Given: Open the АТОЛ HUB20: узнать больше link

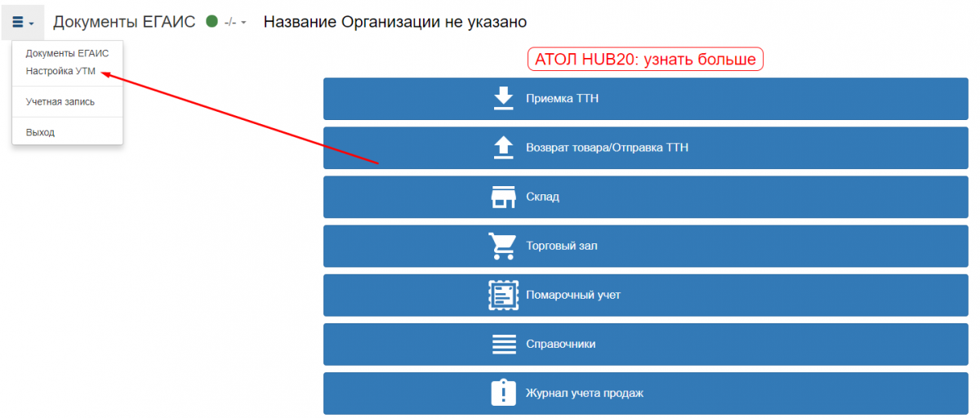Looking at the screenshot, I should click(x=645, y=60).
